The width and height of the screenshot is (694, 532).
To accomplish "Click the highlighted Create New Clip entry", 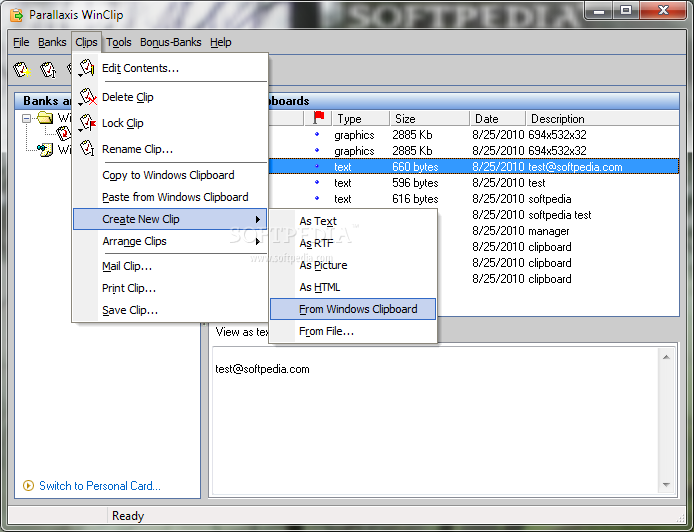I will coord(170,219).
